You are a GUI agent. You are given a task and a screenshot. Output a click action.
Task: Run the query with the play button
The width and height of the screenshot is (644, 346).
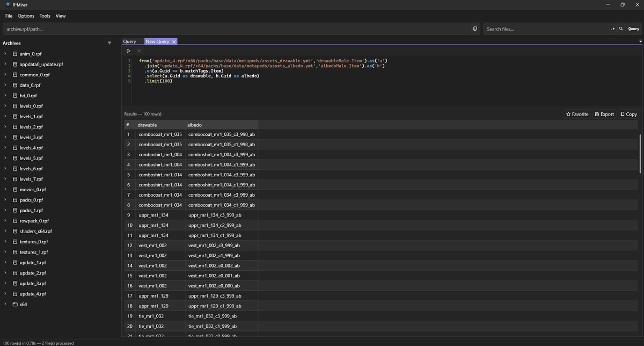(128, 51)
